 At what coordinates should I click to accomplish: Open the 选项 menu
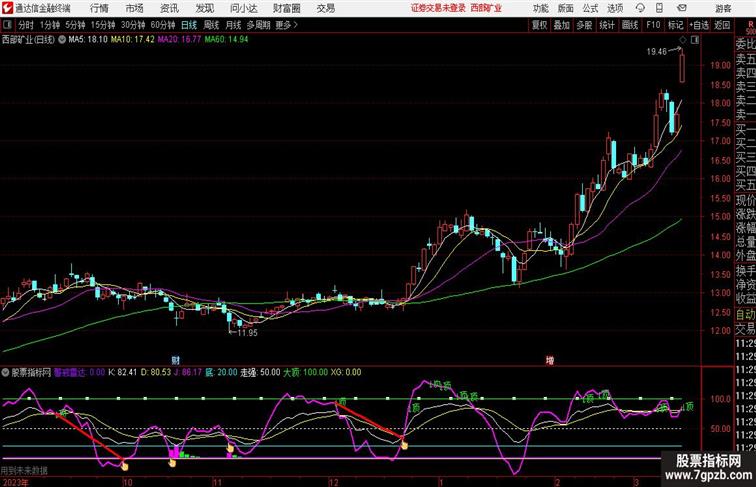pyautogui.click(x=615, y=8)
